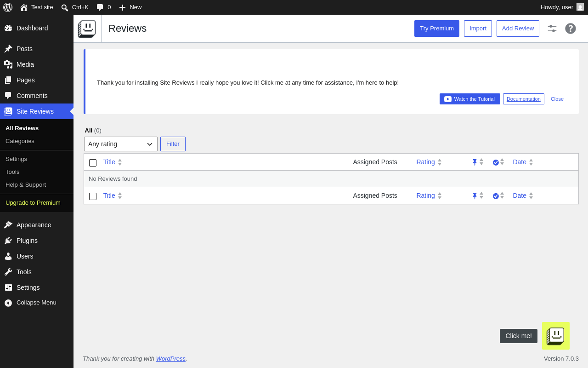Screen dimensions: 588x368
Task: Click the Comments bubble icon in the sidebar
Action: click(x=8, y=96)
